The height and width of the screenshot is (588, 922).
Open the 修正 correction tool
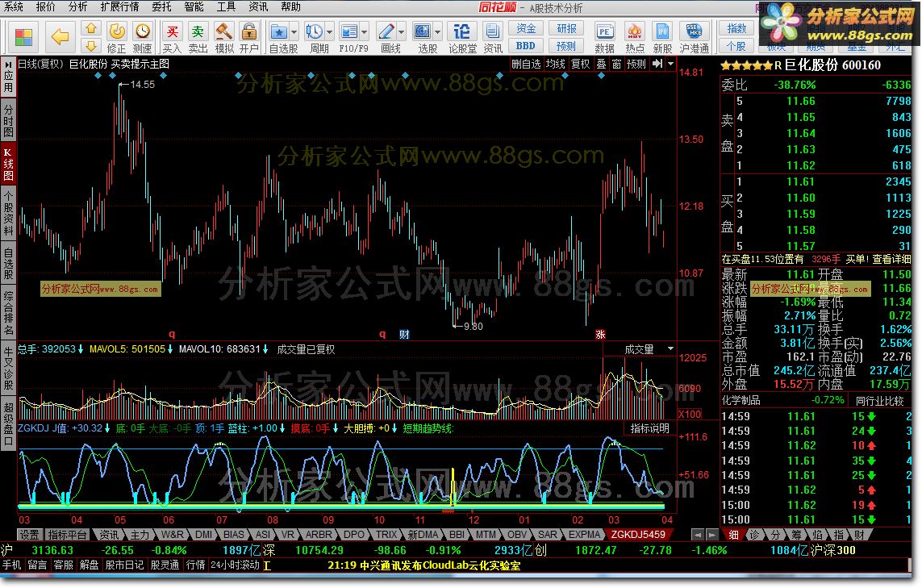pyautogui.click(x=116, y=38)
